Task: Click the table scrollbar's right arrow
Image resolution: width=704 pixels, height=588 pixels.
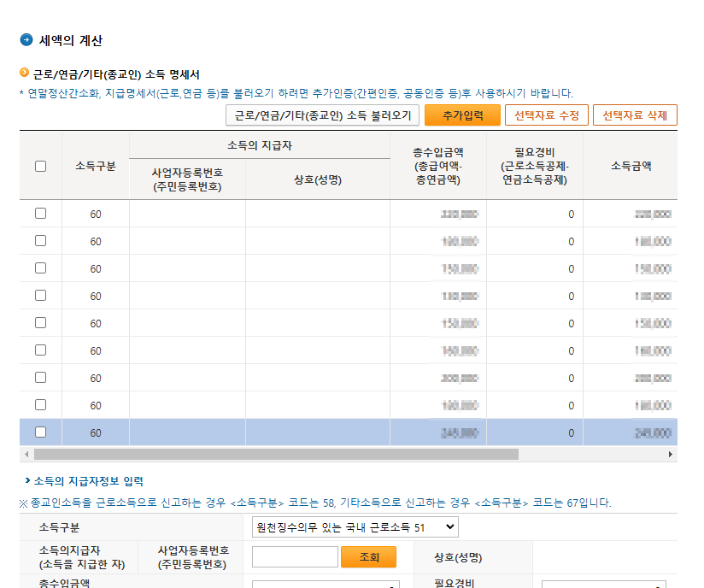Action: [671, 455]
